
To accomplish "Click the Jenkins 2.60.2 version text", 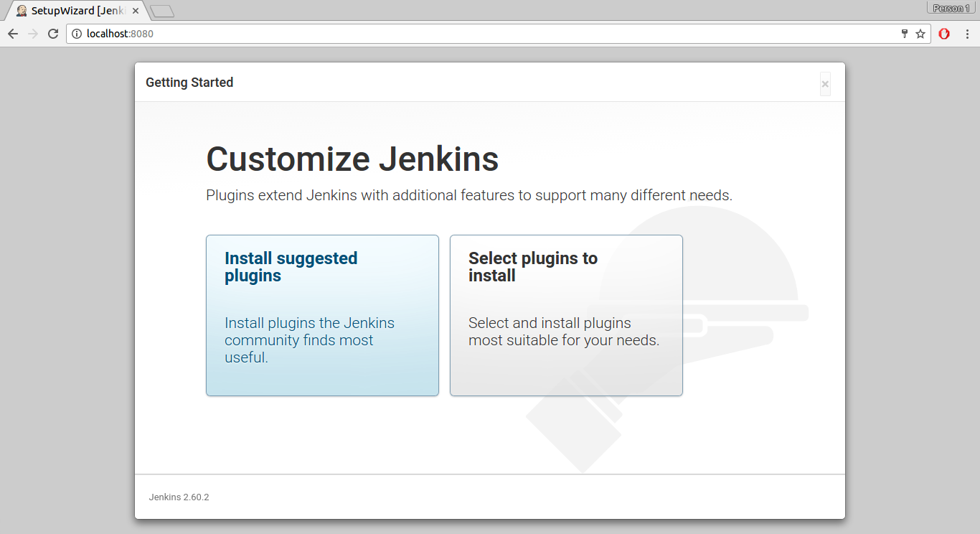I will (x=179, y=497).
